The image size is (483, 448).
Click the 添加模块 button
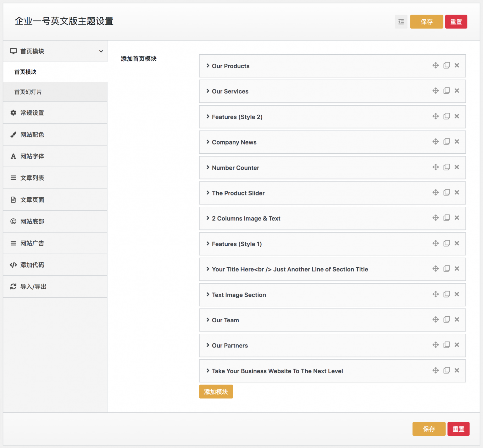coord(216,392)
